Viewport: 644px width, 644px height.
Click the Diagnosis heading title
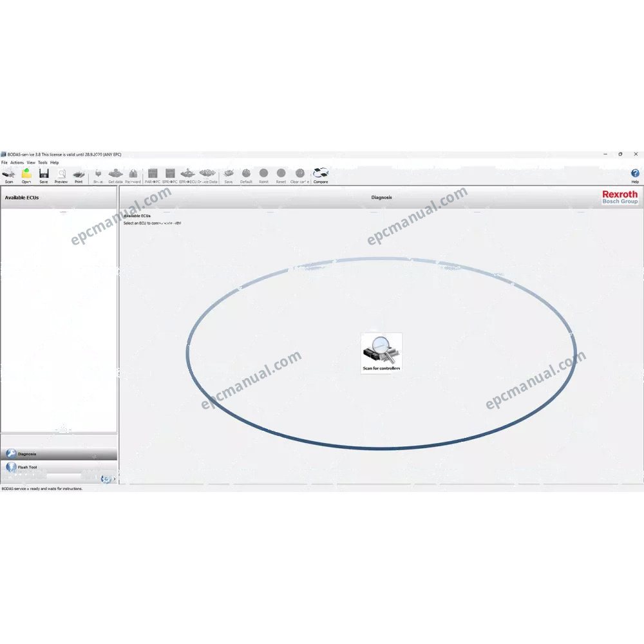[381, 198]
